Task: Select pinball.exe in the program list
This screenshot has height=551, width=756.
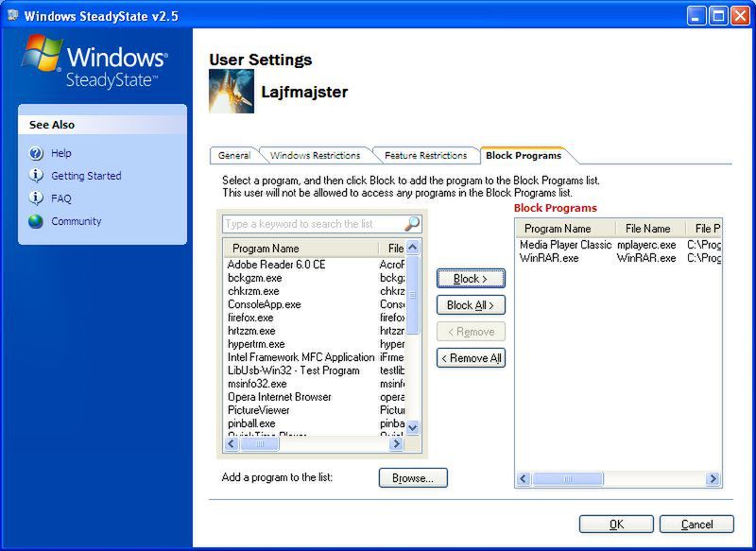Action: (316, 423)
